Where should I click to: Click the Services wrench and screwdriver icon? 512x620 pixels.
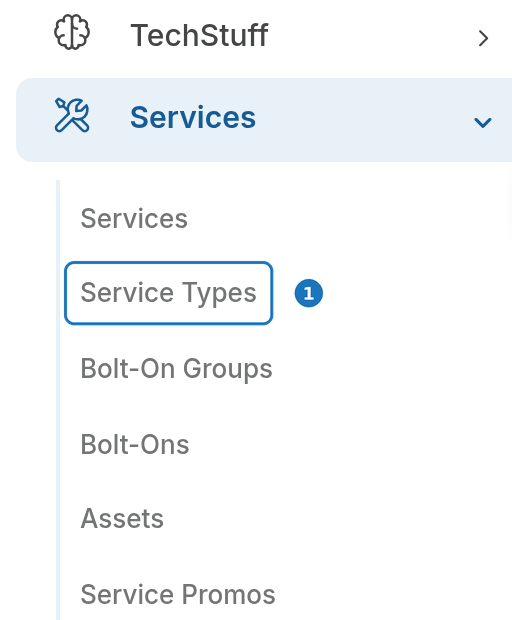click(72, 115)
